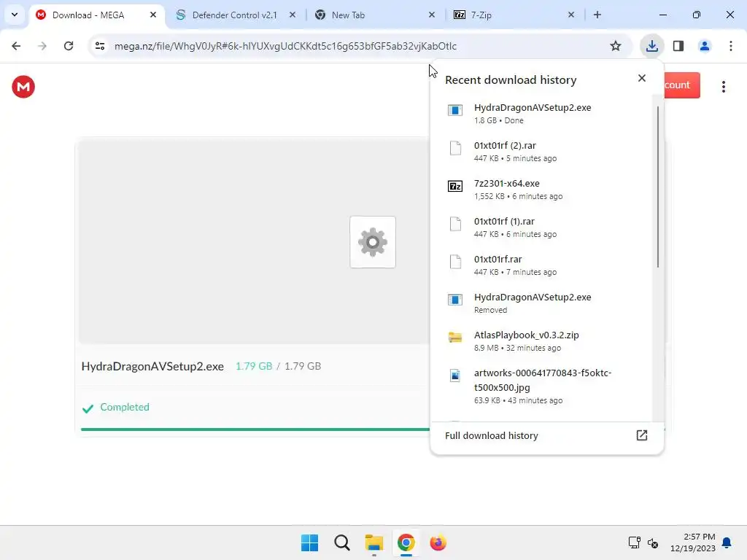Screen dimensions: 747x560
Task: Open the Chrome profile avatar
Action: click(x=704, y=46)
